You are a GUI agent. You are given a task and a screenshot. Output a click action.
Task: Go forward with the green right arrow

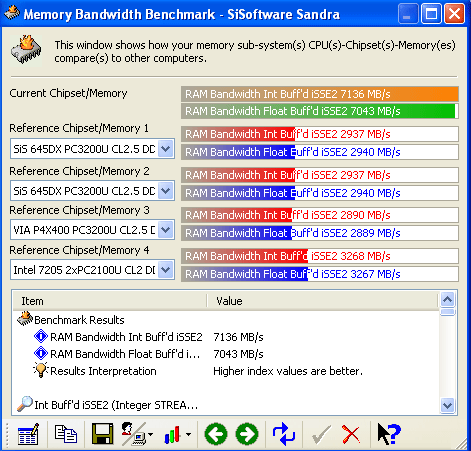click(x=247, y=434)
